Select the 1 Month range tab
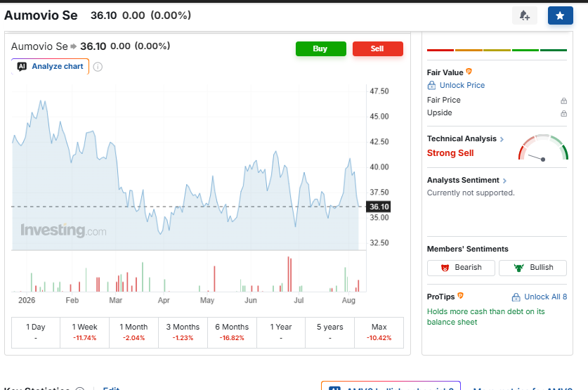Screen dimensions: 588x390 (x=134, y=332)
